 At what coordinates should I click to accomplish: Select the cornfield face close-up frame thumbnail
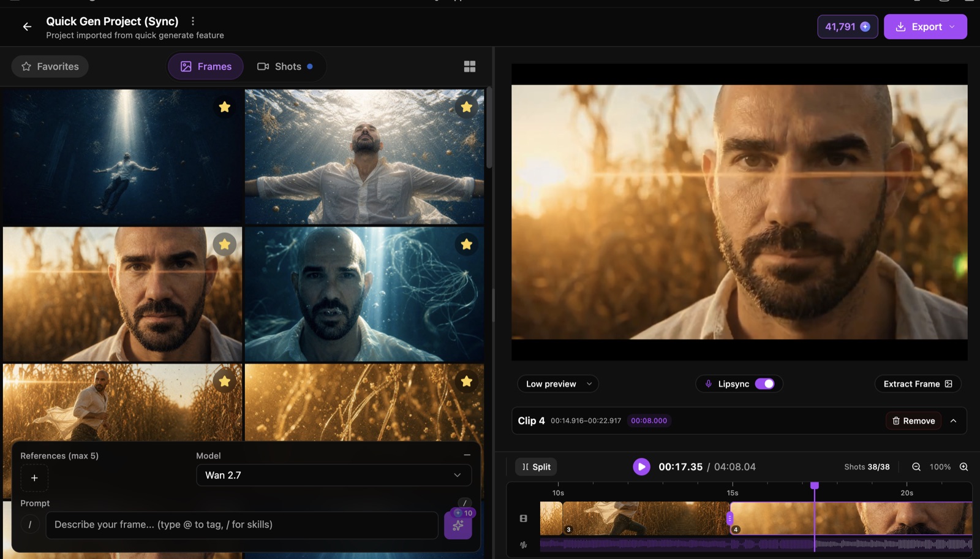point(123,294)
